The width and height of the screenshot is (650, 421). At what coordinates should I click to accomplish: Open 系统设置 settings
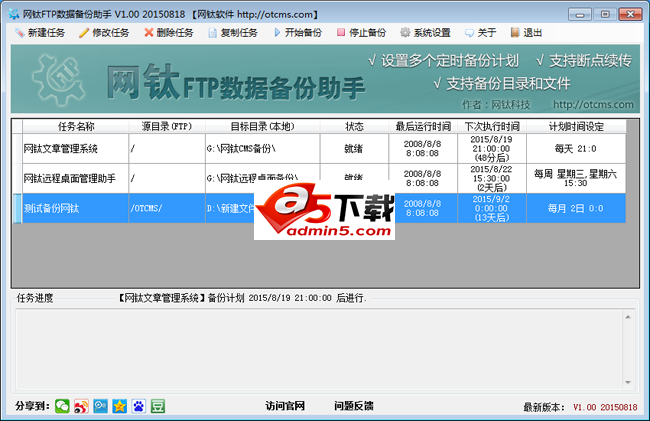pos(425,33)
